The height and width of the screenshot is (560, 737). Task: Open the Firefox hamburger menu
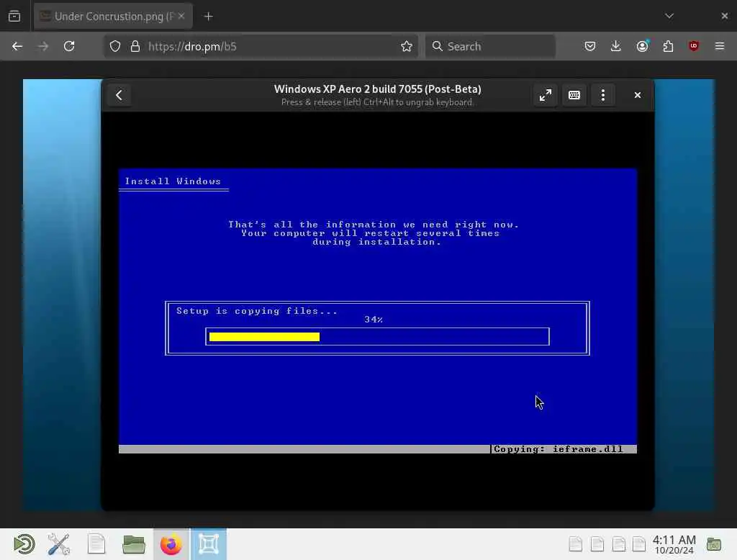click(720, 46)
